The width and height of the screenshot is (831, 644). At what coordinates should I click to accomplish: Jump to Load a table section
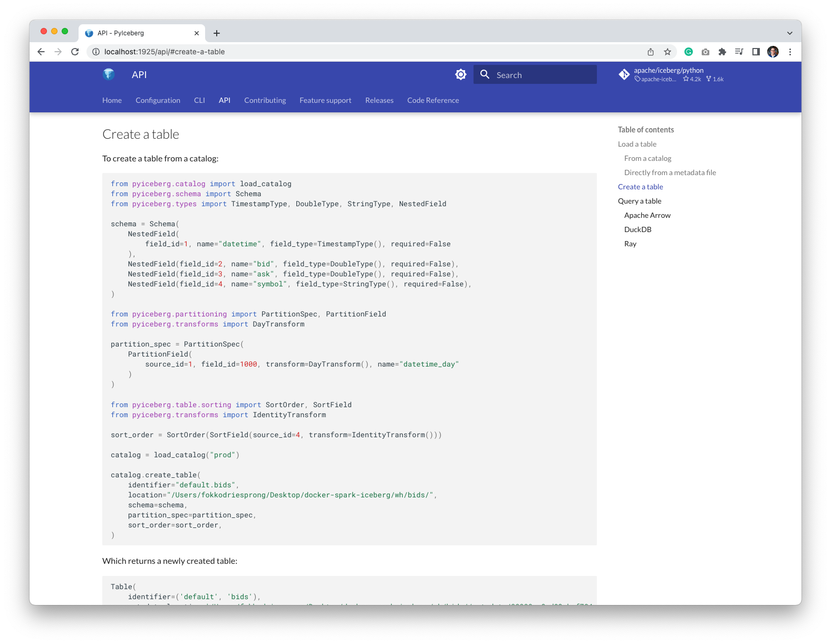point(637,144)
